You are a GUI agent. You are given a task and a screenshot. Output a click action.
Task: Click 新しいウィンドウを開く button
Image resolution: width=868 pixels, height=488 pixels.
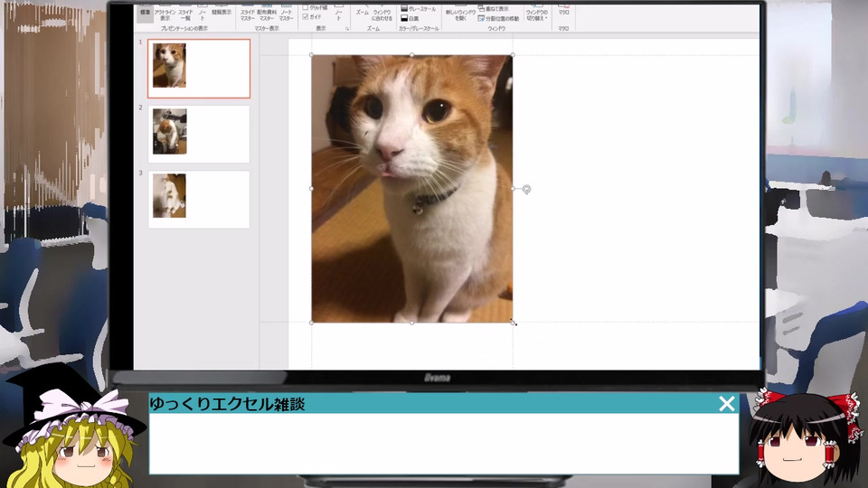(x=461, y=14)
